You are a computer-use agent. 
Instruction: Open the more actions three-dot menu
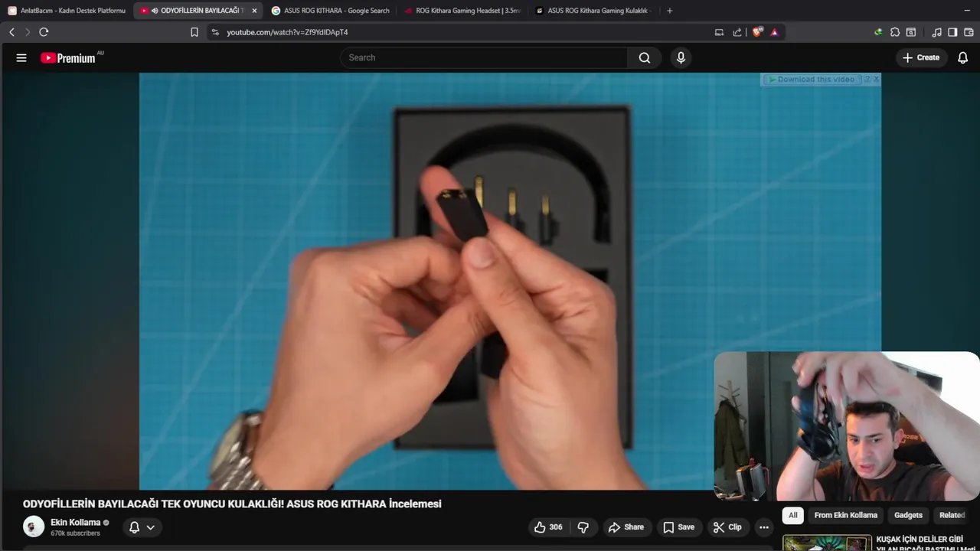tap(764, 527)
